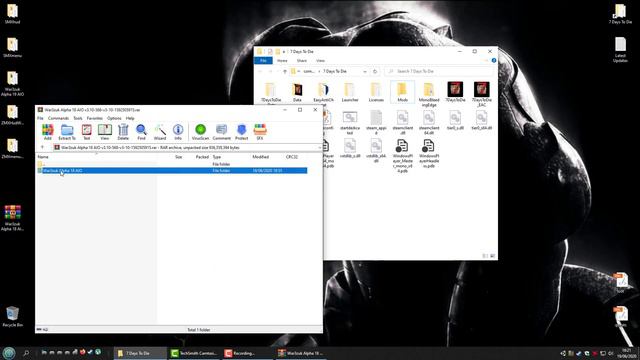
Task: Sort by the Name column in WinRAR
Action: 43,157
